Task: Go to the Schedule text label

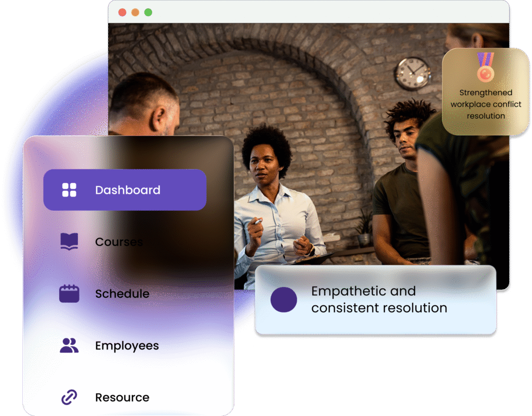Action: (x=122, y=294)
